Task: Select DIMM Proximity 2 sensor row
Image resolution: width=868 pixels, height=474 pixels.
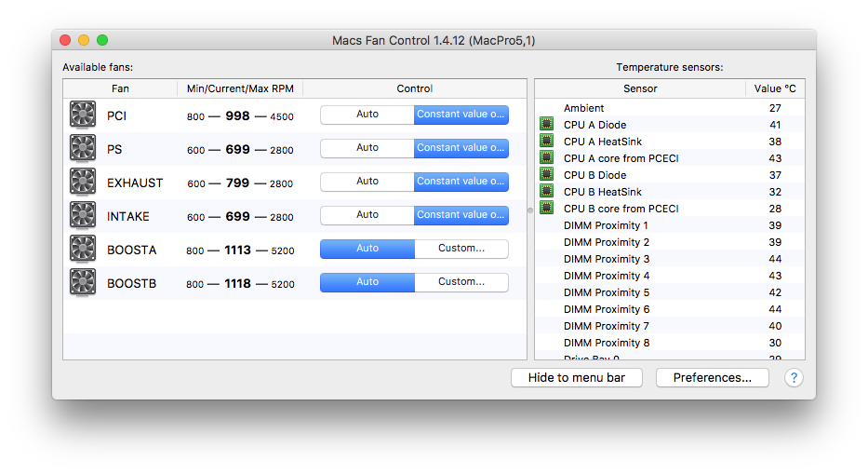Action: point(670,242)
